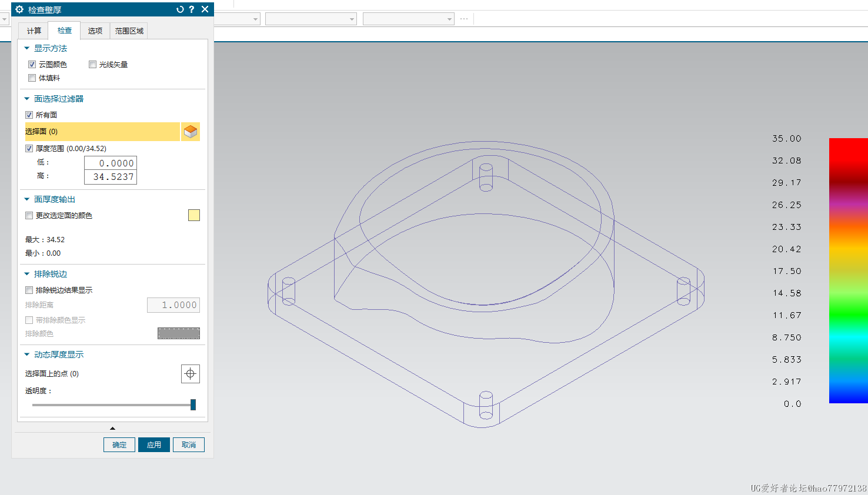This screenshot has height=495, width=868.
Task: Click the 透明度 slider handle
Action: (193, 404)
